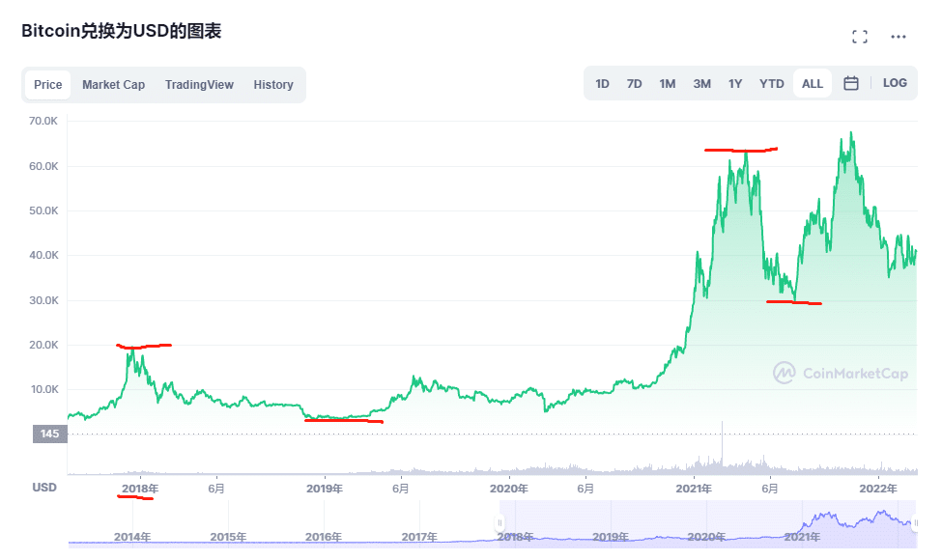The image size is (942, 560).
Task: Click the USD currency label
Action: tap(43, 488)
